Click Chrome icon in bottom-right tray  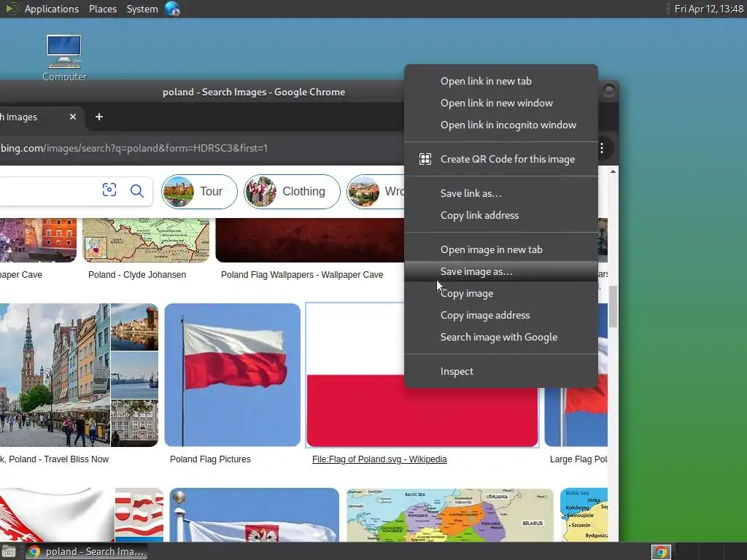click(661, 553)
